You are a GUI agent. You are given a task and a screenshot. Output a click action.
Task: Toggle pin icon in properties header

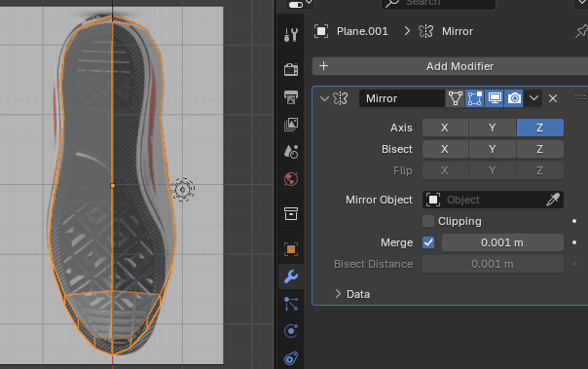click(x=581, y=31)
